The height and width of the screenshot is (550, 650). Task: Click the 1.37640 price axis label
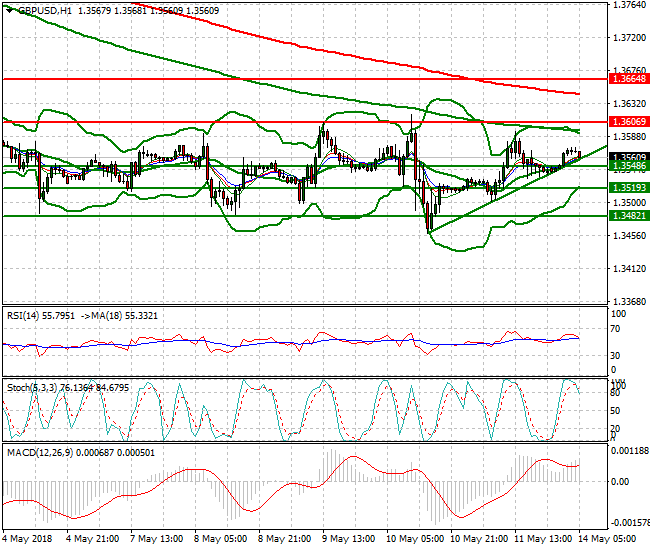point(629,5)
